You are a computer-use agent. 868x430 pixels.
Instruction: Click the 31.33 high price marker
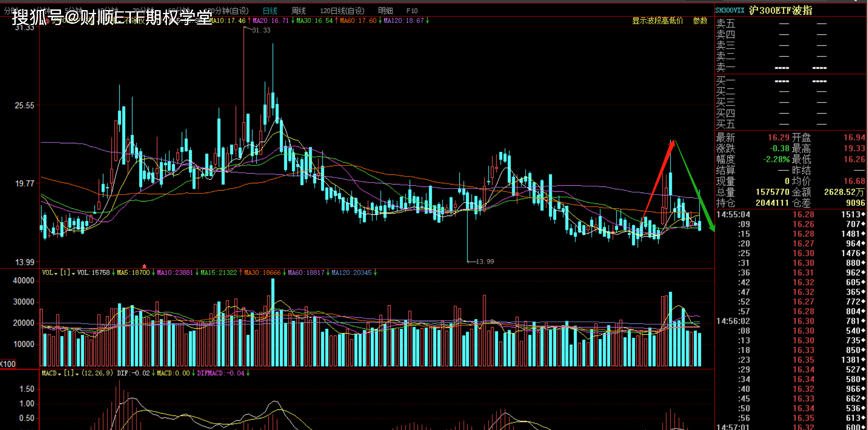pos(261,30)
